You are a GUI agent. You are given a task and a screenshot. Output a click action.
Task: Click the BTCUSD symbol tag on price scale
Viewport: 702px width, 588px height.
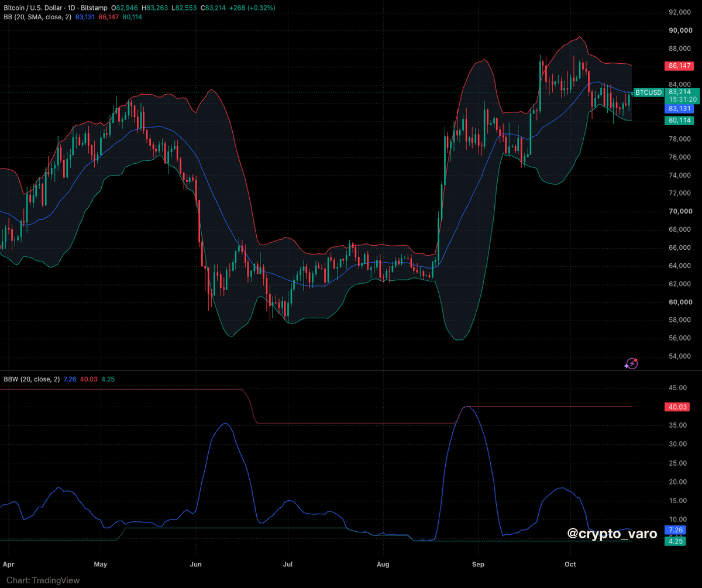(649, 92)
